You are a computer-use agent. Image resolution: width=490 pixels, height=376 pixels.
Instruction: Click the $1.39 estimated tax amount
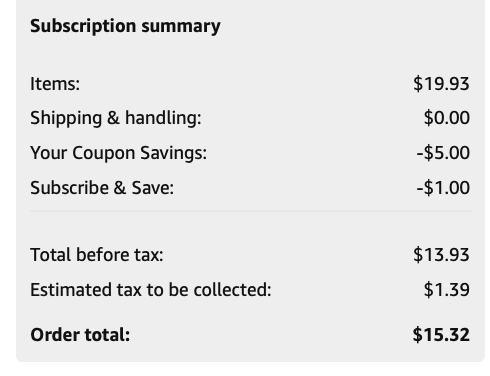tap(447, 290)
